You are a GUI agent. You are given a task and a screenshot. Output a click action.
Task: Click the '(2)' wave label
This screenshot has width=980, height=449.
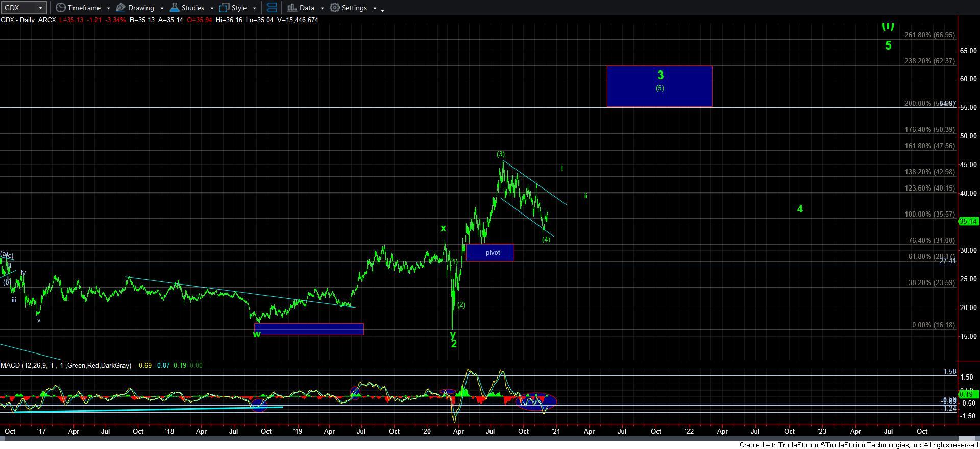[x=461, y=304]
